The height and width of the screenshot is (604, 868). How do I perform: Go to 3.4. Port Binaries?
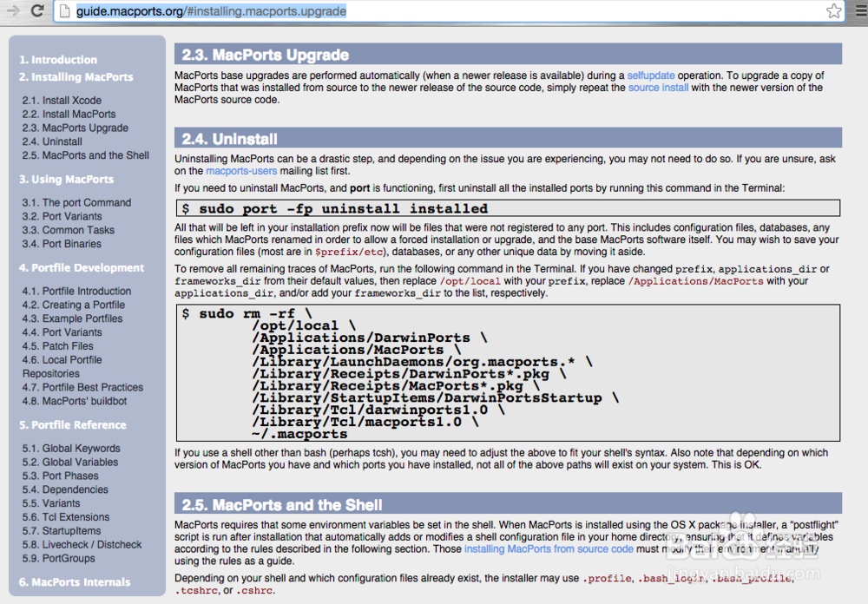point(62,244)
